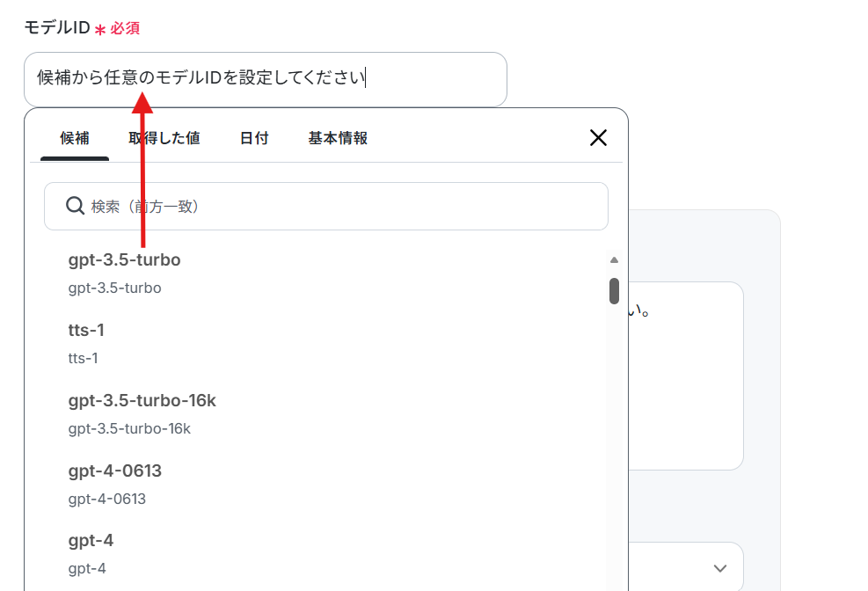The width and height of the screenshot is (868, 591).
Task: Click the text area behind the popup
Action: [x=685, y=376]
